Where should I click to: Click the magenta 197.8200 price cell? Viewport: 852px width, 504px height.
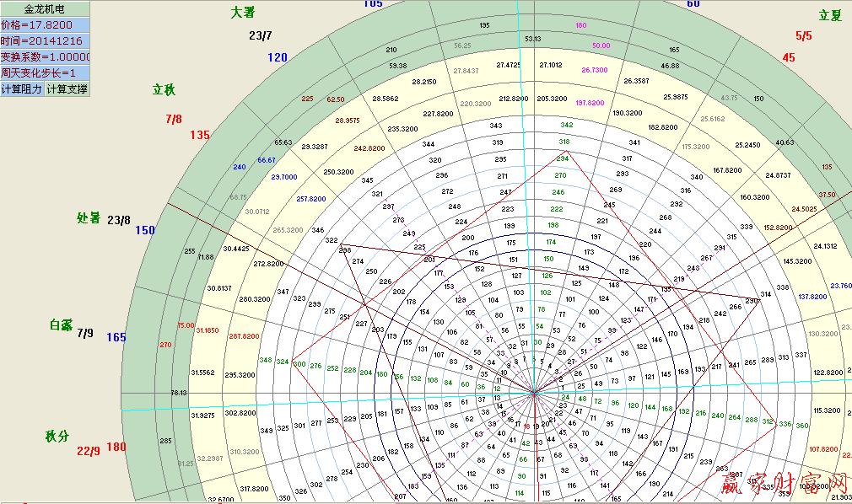click(x=590, y=102)
